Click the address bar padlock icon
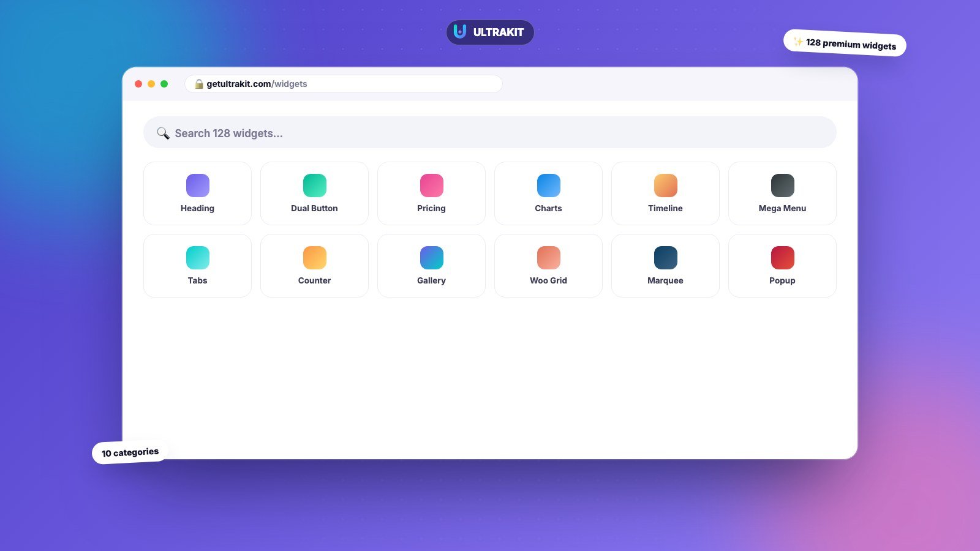The image size is (980, 551). (x=199, y=84)
